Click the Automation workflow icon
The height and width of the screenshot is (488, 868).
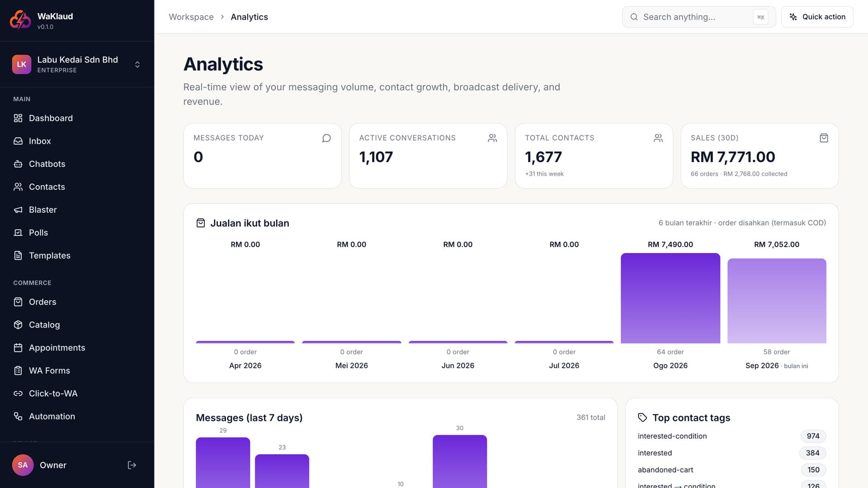(18, 416)
